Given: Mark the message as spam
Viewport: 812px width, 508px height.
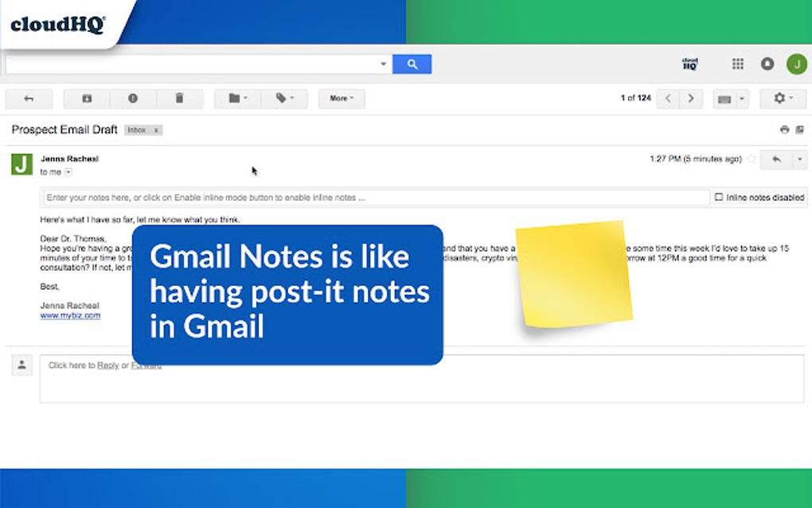Looking at the screenshot, I should 133,98.
